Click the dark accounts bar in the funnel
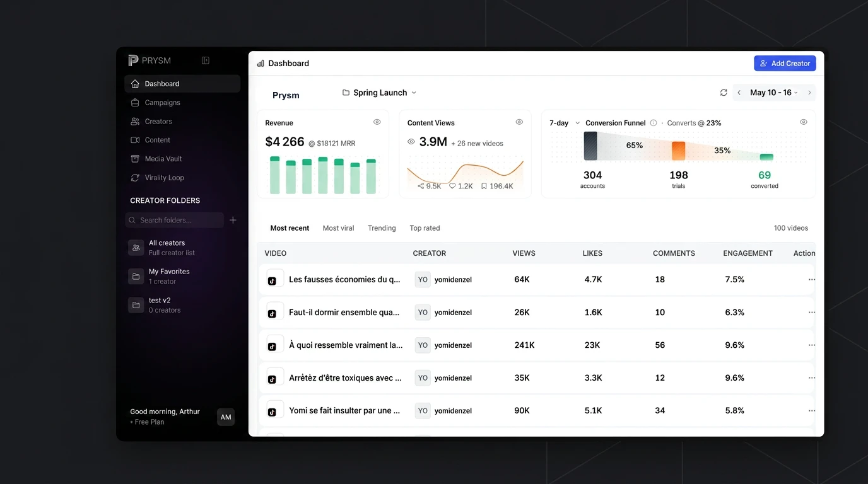The width and height of the screenshot is (868, 484). 590,146
